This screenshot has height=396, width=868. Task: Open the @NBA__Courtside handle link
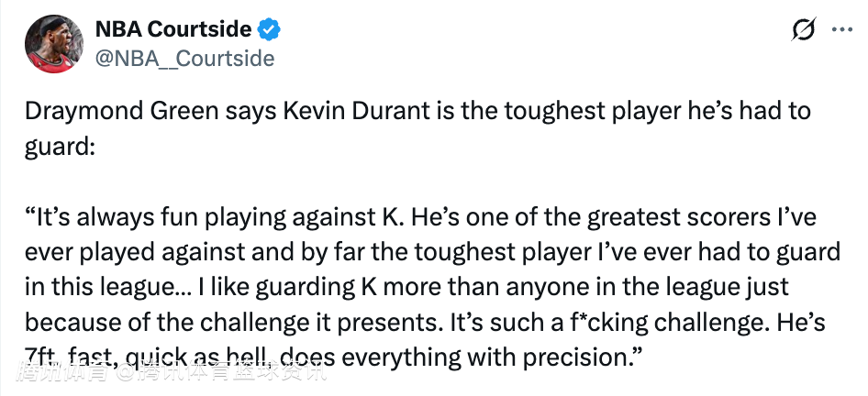184,58
